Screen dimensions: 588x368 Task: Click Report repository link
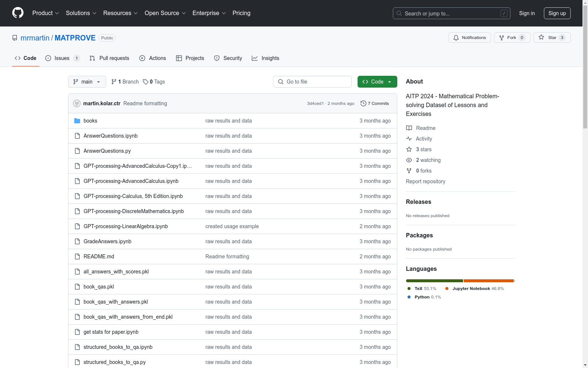[x=426, y=181]
